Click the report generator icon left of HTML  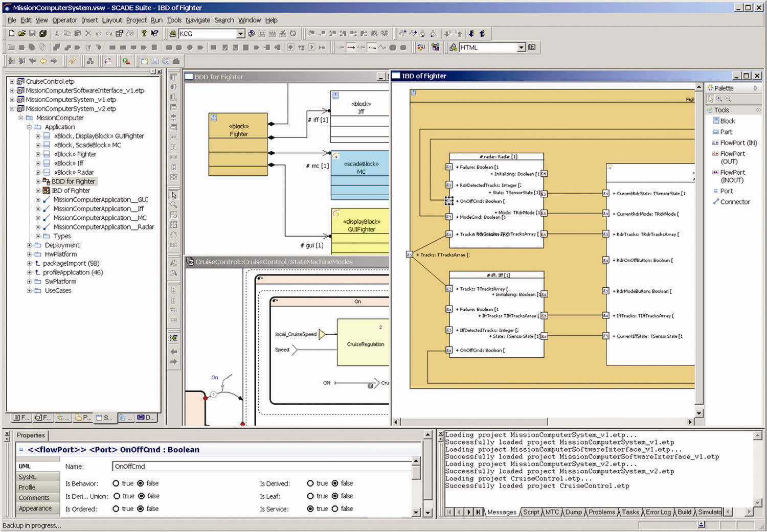click(453, 47)
